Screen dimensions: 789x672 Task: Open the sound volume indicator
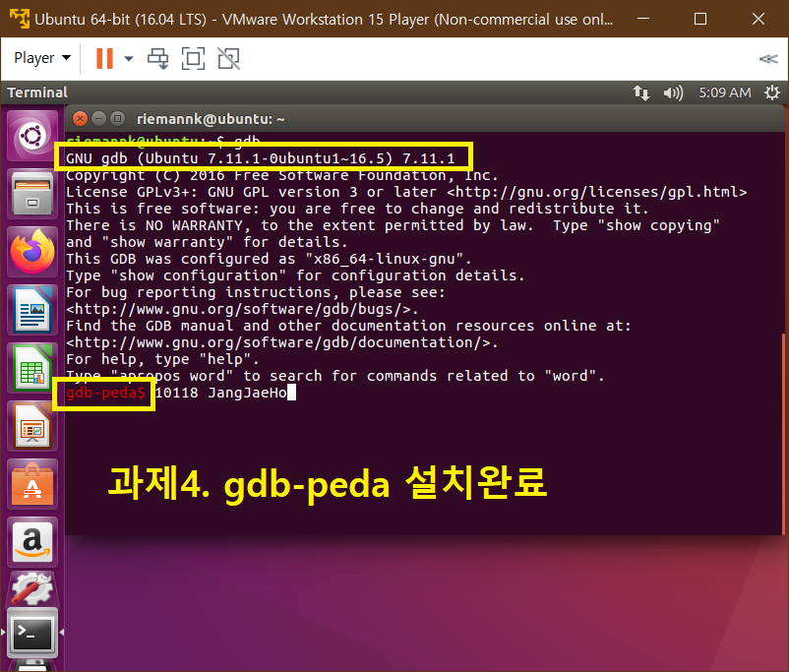673,92
